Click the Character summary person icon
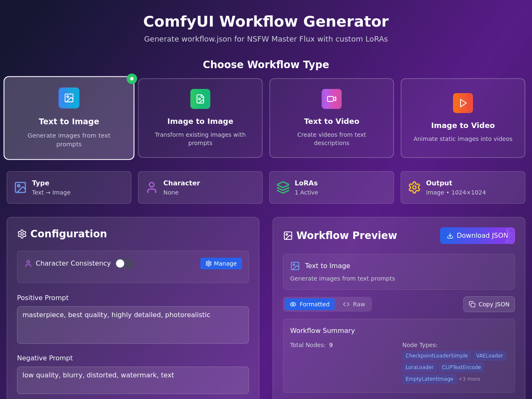The width and height of the screenshot is (532, 399). 152,187
